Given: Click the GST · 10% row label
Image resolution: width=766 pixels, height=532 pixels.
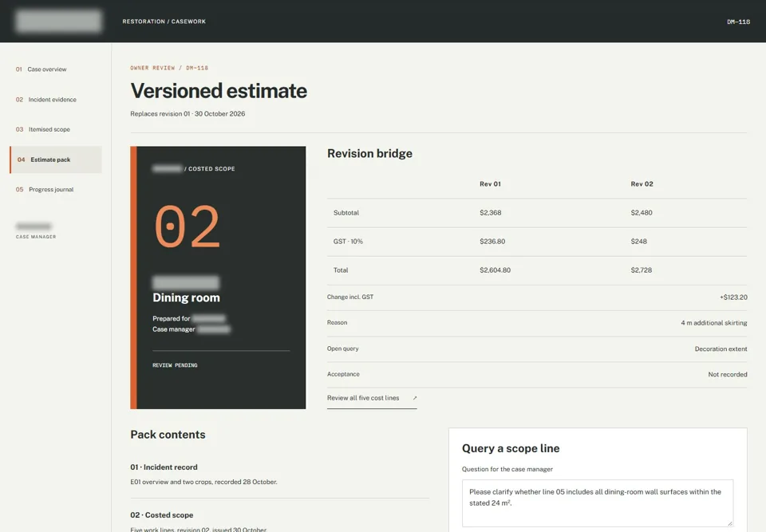Looking at the screenshot, I should click(x=348, y=242).
